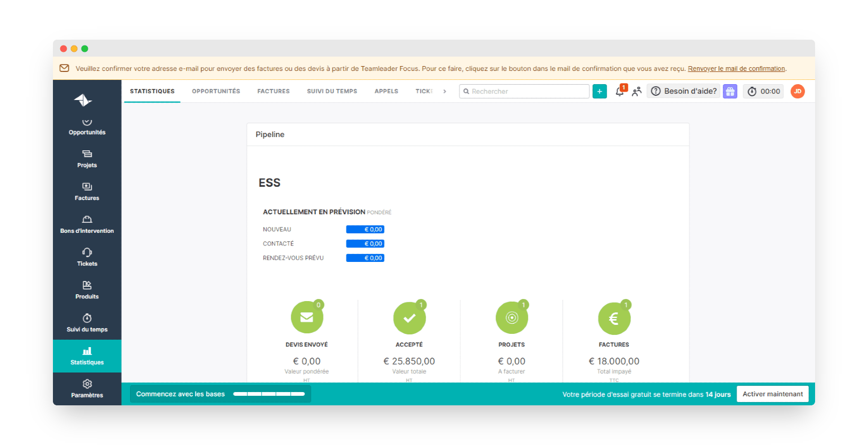Click Renvoyer le mail de confirmation link

737,68
